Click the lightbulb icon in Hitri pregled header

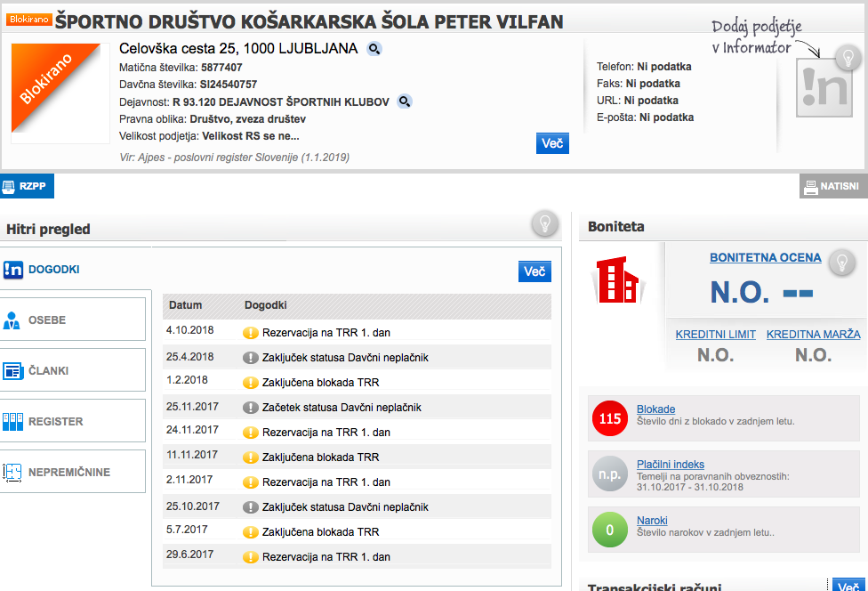click(544, 225)
